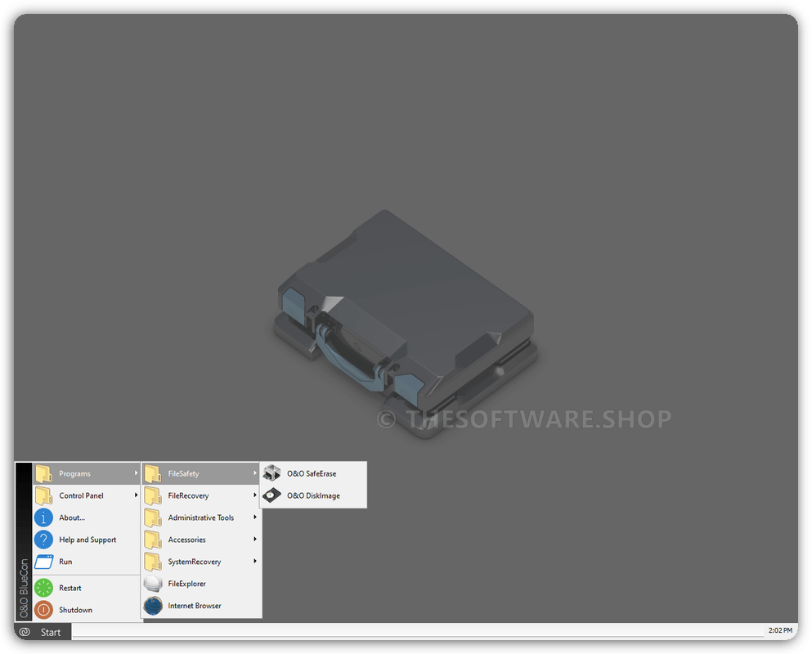Expand the FileRecovery submenu arrow

click(255, 495)
